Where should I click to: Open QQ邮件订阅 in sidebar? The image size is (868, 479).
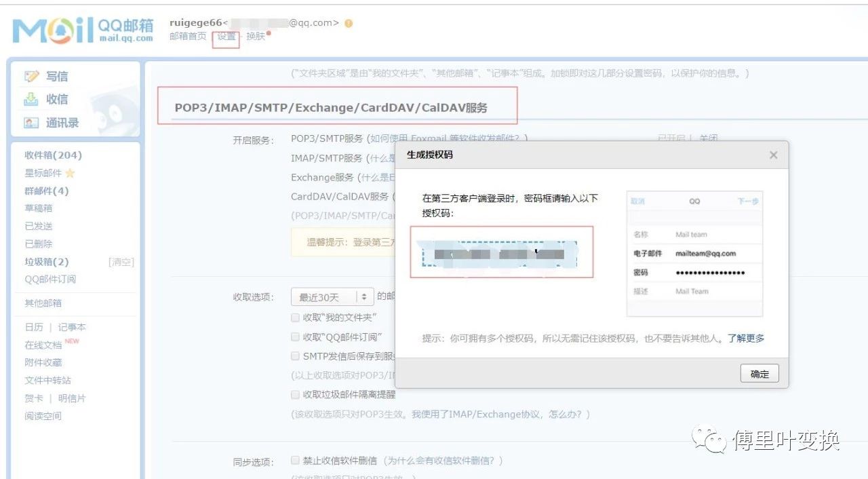50,279
